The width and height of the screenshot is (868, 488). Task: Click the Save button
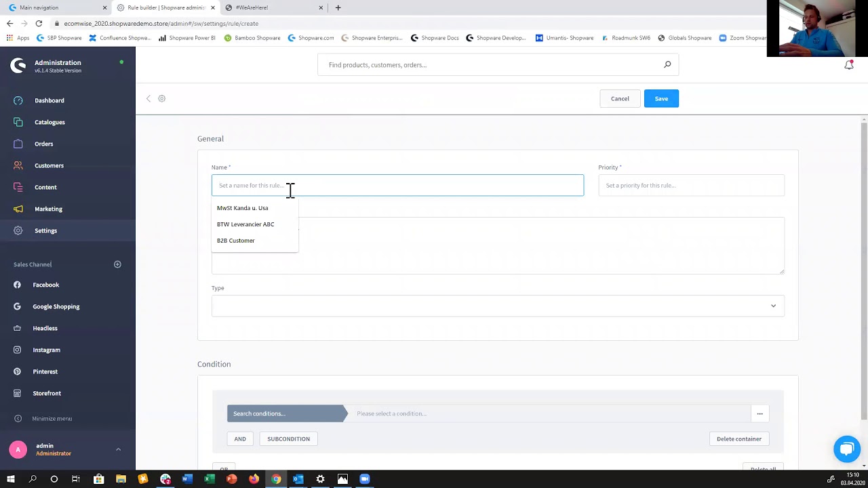click(x=661, y=99)
